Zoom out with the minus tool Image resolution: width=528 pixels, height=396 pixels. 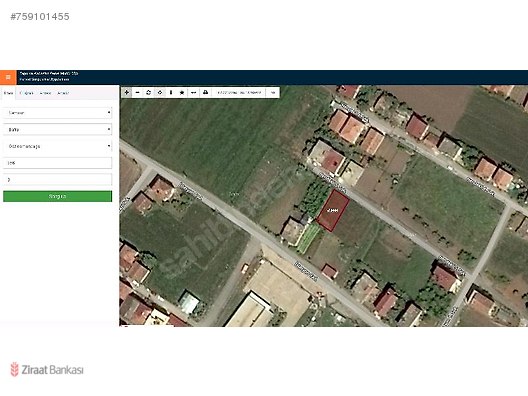(x=137, y=92)
